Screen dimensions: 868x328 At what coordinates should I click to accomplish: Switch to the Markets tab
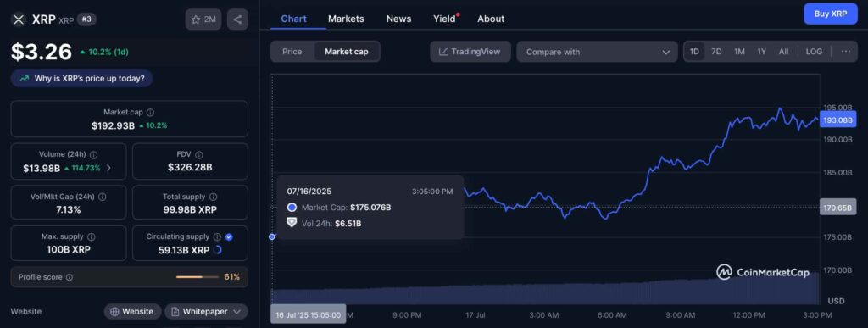coord(346,19)
